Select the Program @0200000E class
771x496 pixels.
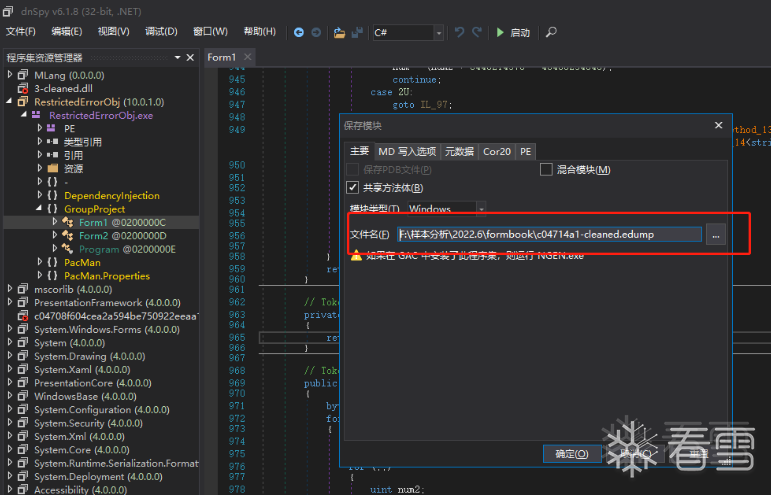[x=127, y=249]
